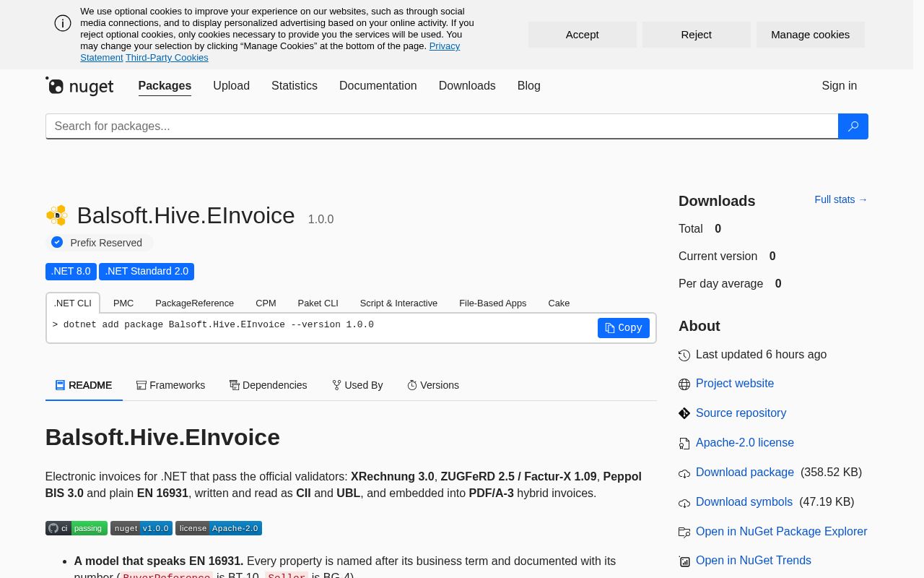924x578 pixels.
Task: Switch to the PMC install tab
Action: pyautogui.click(x=123, y=303)
